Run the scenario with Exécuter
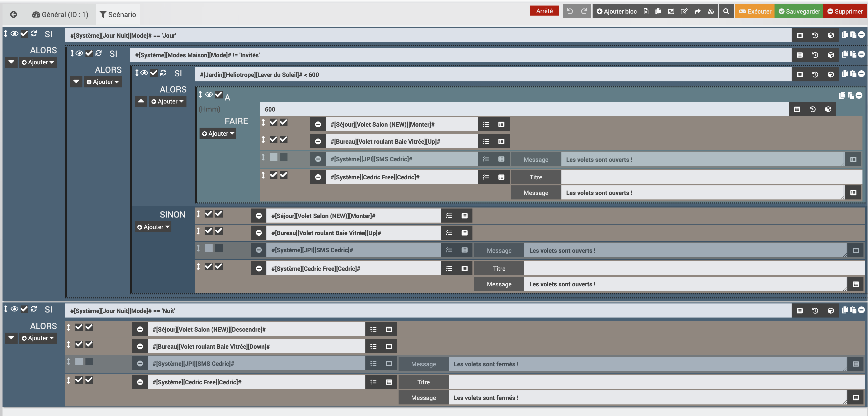 click(755, 12)
